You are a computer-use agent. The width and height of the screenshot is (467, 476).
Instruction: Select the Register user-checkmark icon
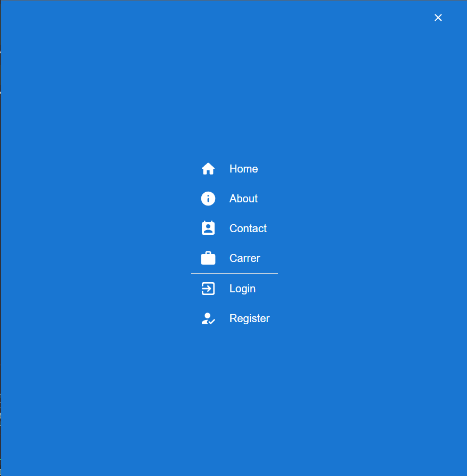pyautogui.click(x=208, y=318)
